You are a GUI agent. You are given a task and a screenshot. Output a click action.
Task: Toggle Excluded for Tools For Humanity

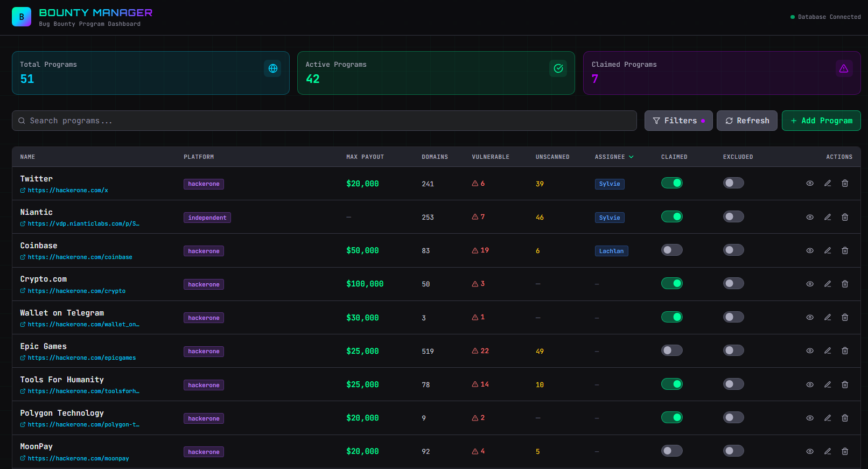coord(733,384)
